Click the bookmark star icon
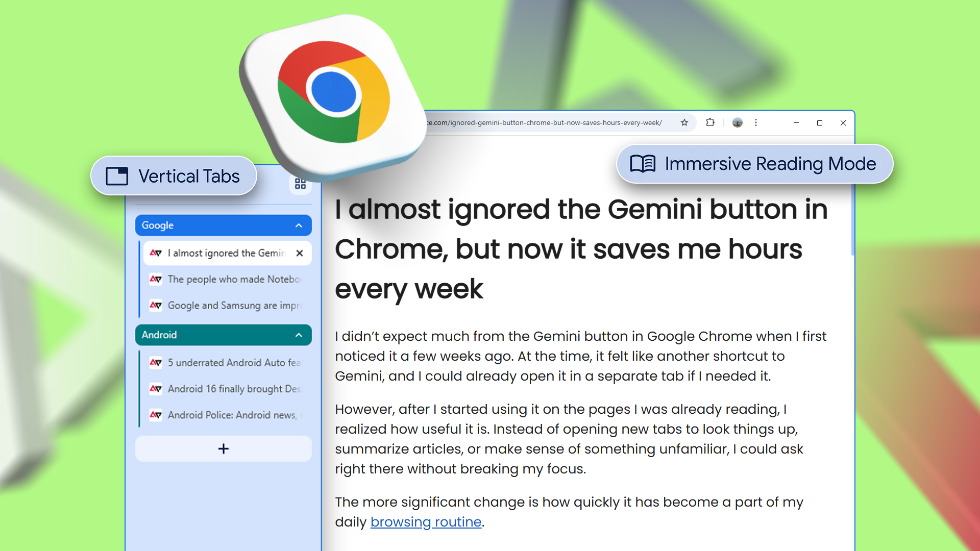 [x=684, y=122]
